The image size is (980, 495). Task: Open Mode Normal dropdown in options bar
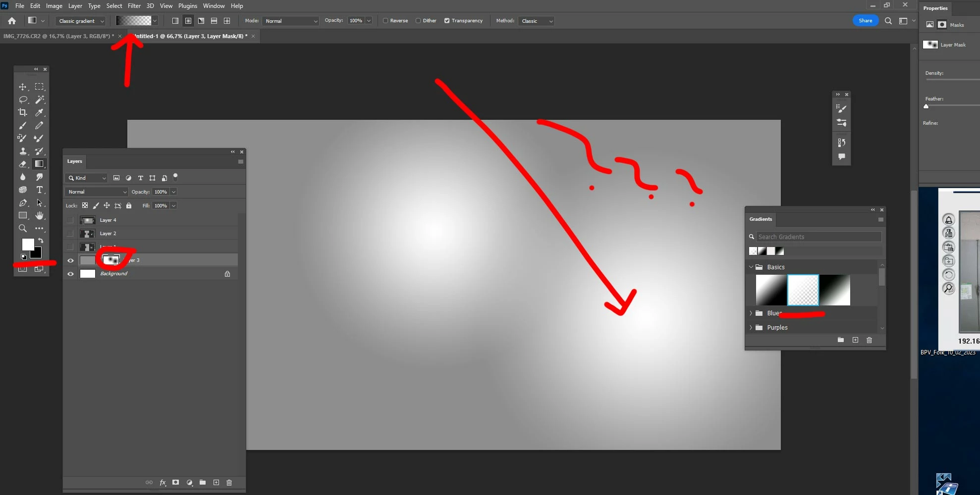(x=291, y=21)
